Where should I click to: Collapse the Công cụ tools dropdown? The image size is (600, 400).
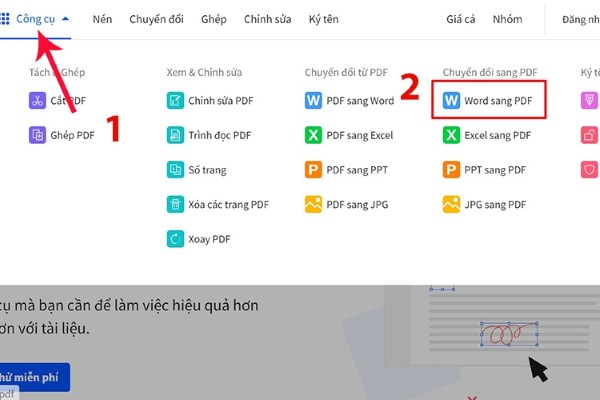(36, 19)
